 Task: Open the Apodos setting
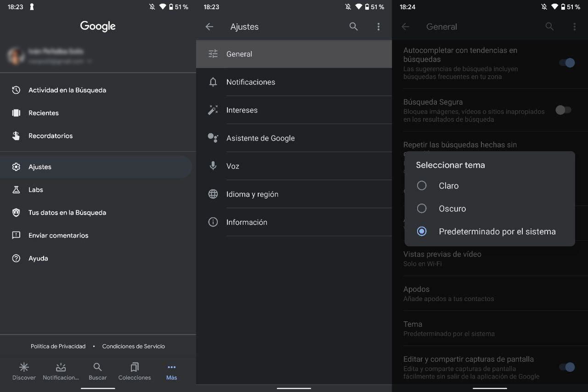[x=490, y=294]
